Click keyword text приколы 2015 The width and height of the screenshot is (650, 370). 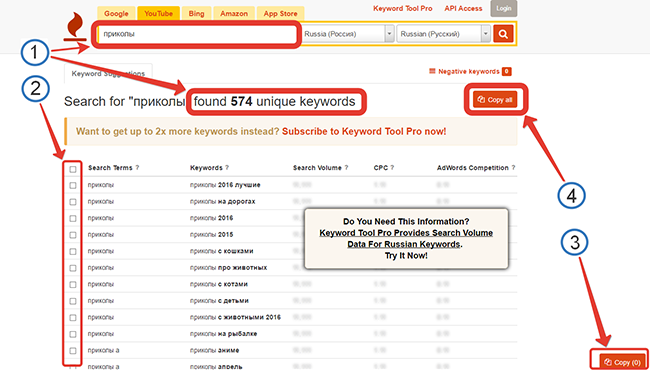click(211, 235)
